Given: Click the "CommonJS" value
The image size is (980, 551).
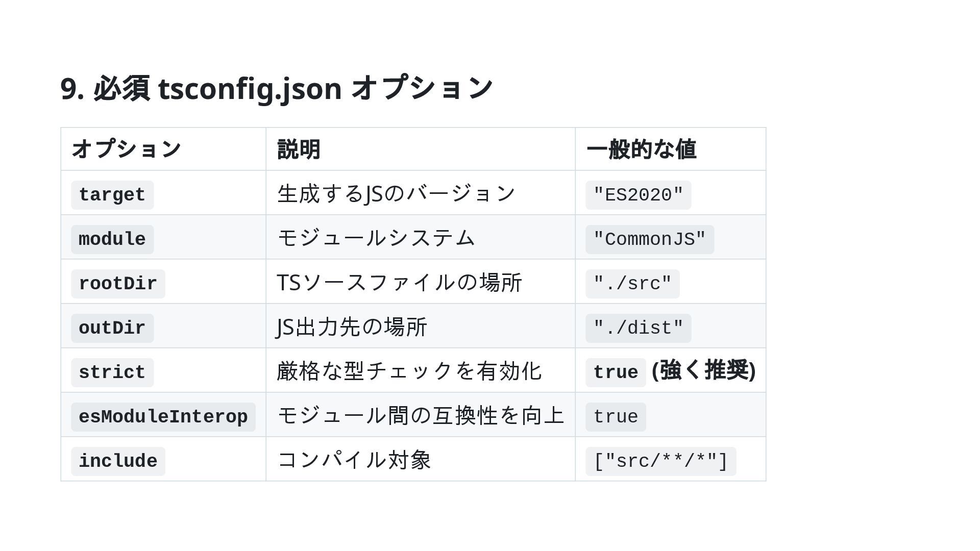Looking at the screenshot, I should [649, 239].
